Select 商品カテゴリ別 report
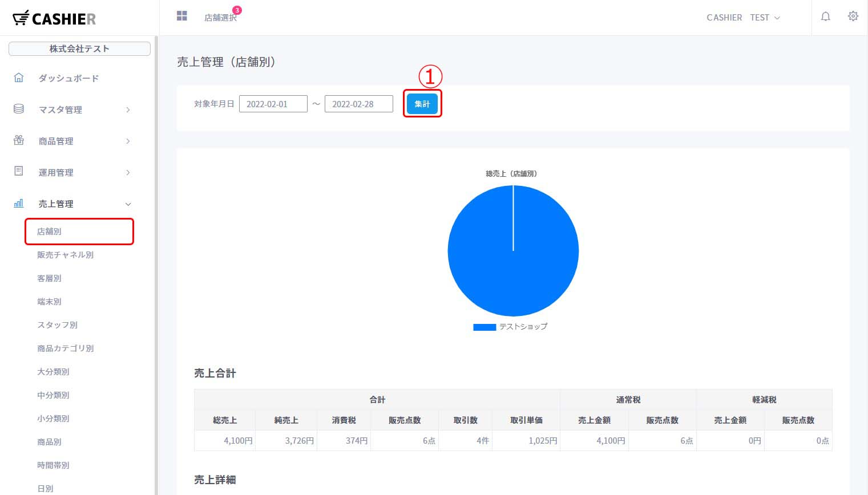The image size is (868, 495). point(65,348)
